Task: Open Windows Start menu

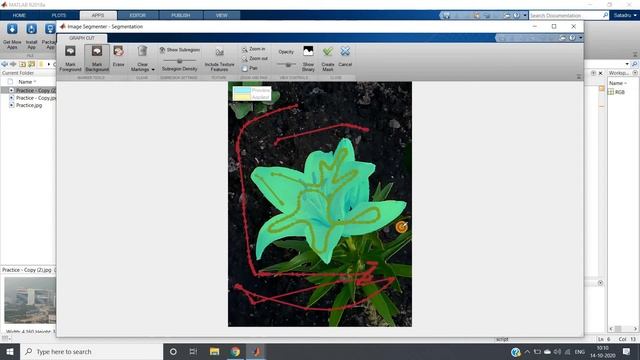Action: (x=10, y=351)
